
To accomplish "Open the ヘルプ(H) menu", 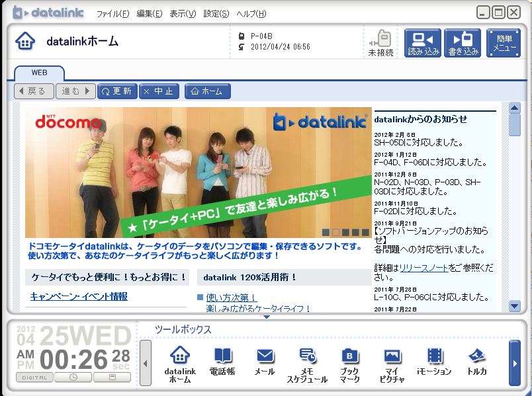I will point(251,14).
